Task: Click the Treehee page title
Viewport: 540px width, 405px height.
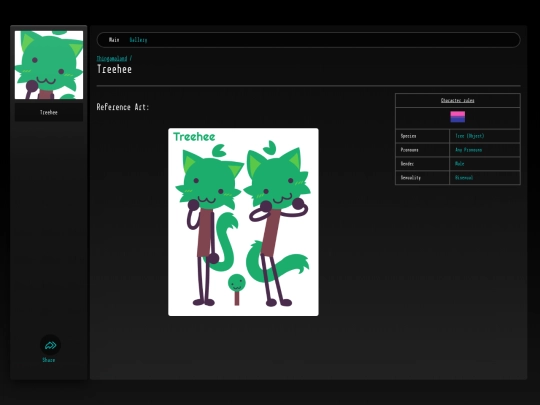Action: coord(114,69)
